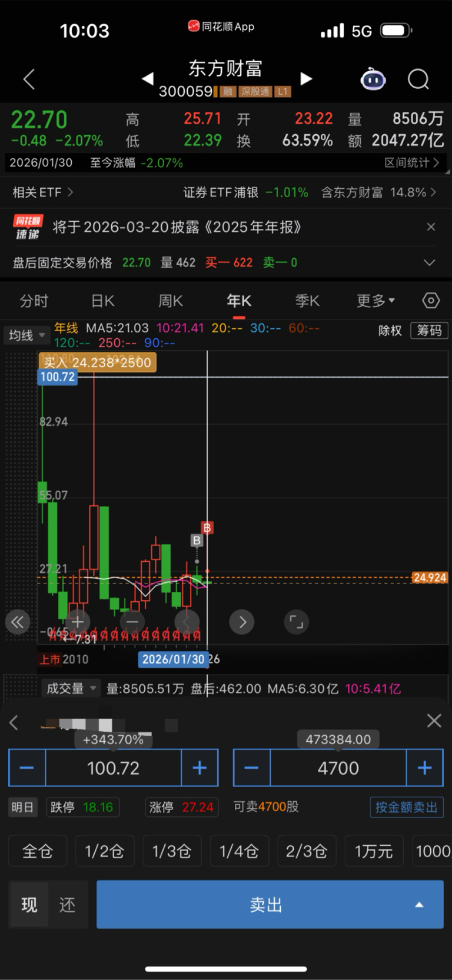
Task: Open chart settings hexagon icon
Action: (x=431, y=301)
